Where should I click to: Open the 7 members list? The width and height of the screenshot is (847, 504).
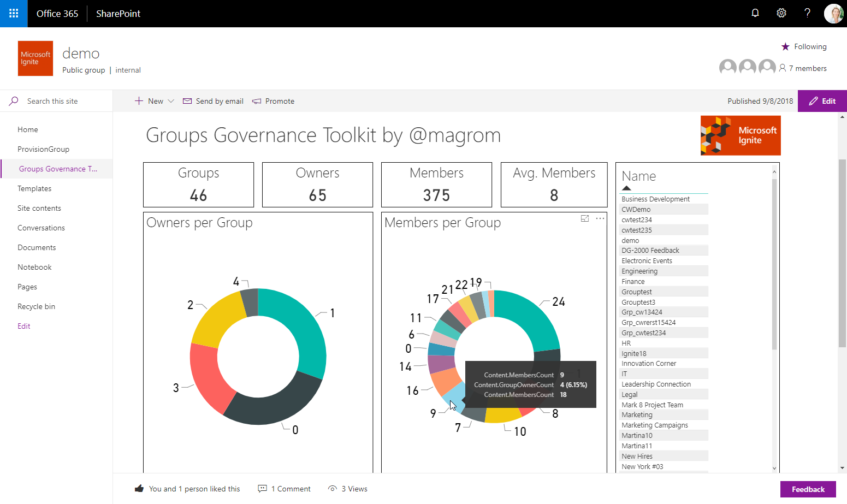point(803,68)
